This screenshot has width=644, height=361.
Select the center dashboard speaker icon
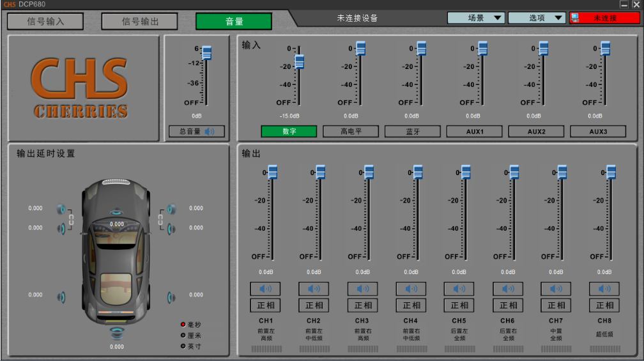[116, 213]
